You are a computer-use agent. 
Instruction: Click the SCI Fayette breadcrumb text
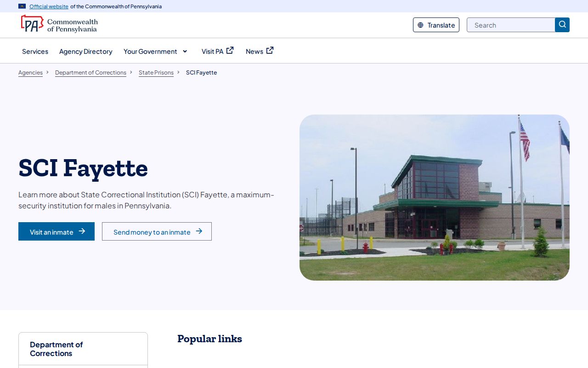(201, 73)
